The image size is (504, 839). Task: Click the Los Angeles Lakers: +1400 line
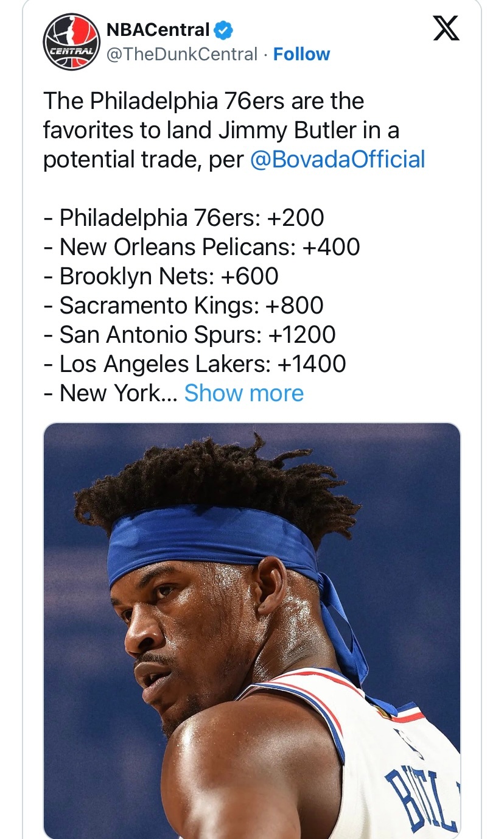tap(195, 364)
